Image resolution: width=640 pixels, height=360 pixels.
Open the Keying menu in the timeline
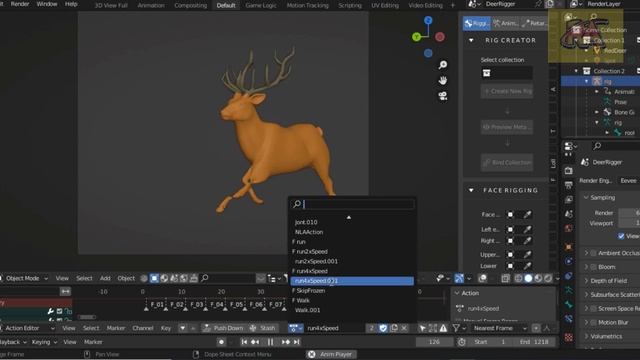point(43,342)
